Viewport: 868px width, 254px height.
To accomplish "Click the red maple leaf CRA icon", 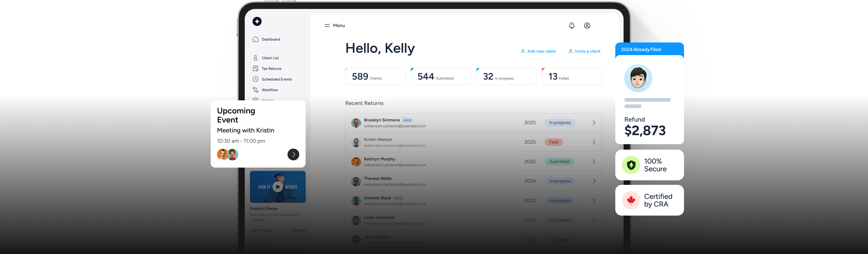I will point(631,200).
